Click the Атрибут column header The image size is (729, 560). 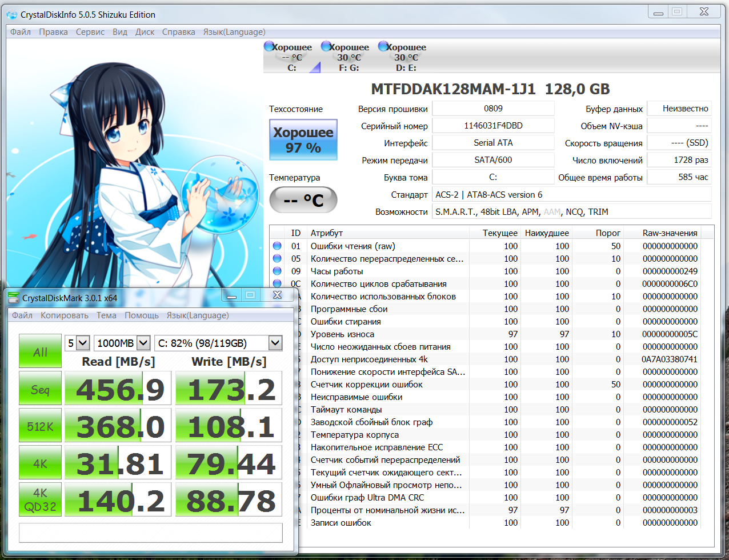point(388,233)
